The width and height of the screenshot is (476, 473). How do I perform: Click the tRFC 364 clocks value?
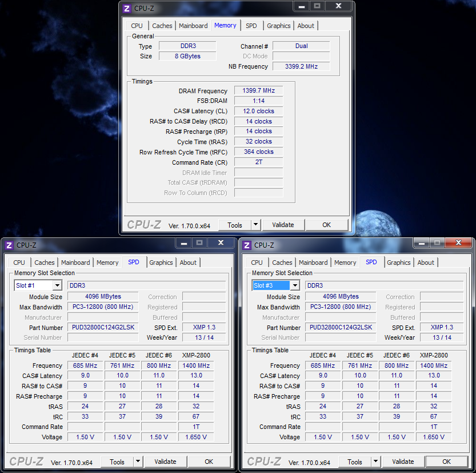tap(259, 152)
